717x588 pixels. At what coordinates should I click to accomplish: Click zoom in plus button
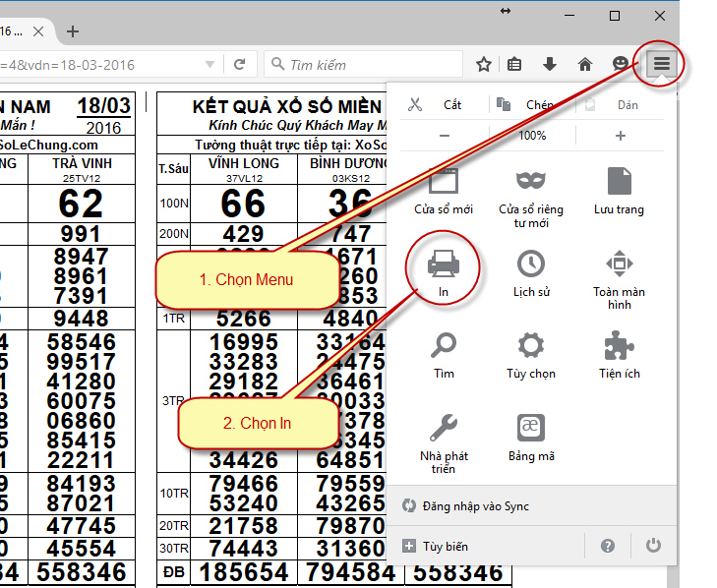tap(620, 136)
